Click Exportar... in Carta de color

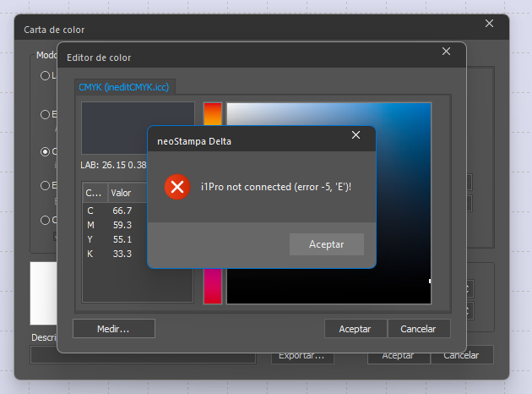pyautogui.click(x=302, y=358)
